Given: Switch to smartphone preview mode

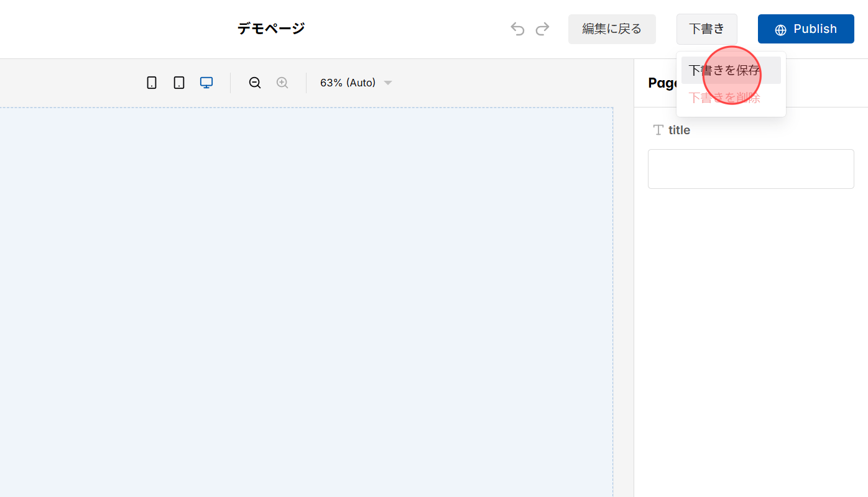Looking at the screenshot, I should tap(151, 82).
